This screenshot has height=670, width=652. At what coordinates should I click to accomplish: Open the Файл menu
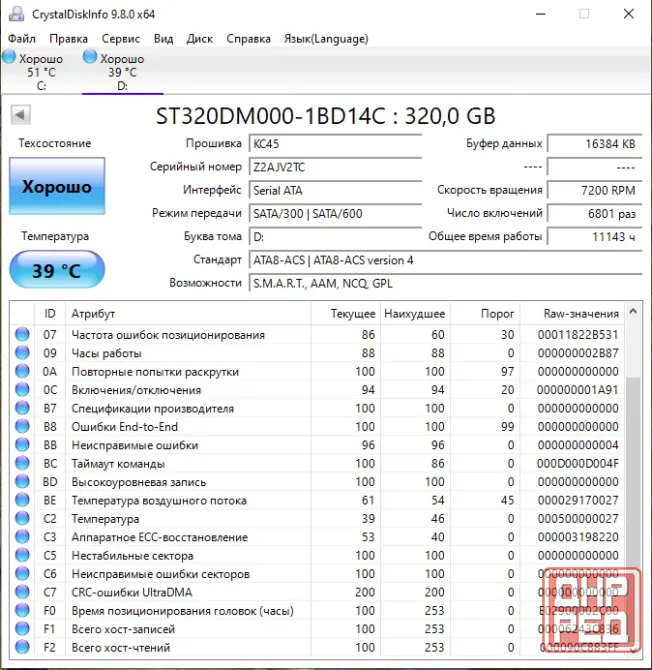click(x=22, y=38)
